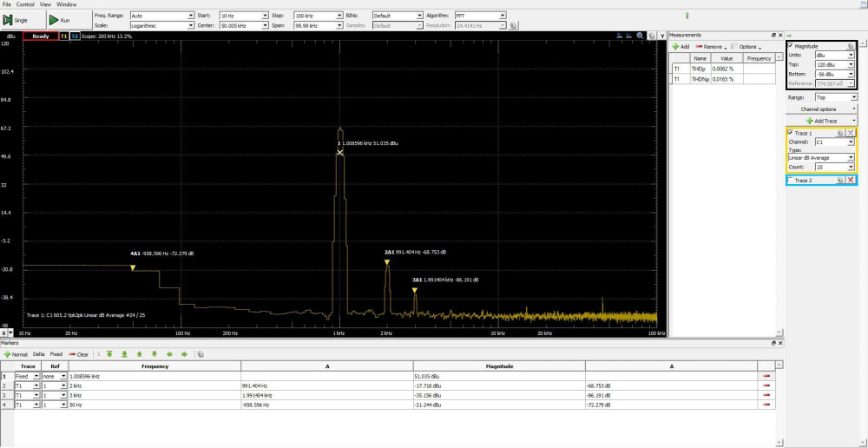This screenshot has width=868, height=448.
Task: Toggle the Magnitude checkbox
Action: click(x=791, y=45)
